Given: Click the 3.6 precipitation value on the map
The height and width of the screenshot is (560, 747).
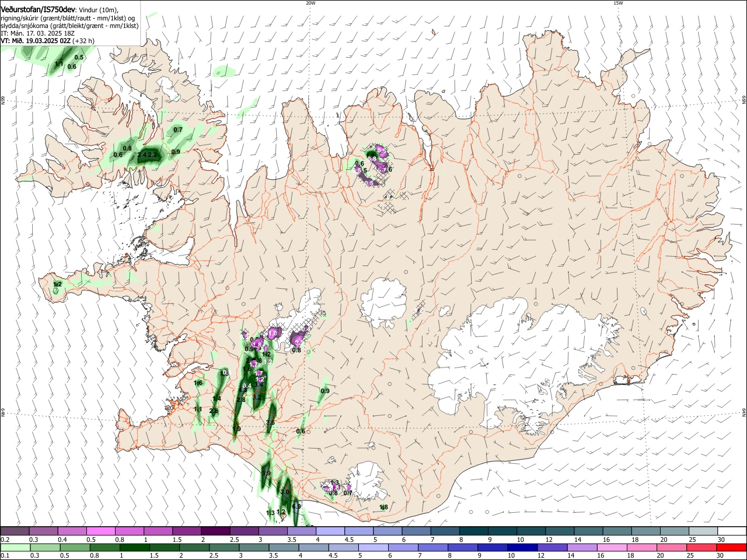Looking at the screenshot, I should [x=270, y=422].
